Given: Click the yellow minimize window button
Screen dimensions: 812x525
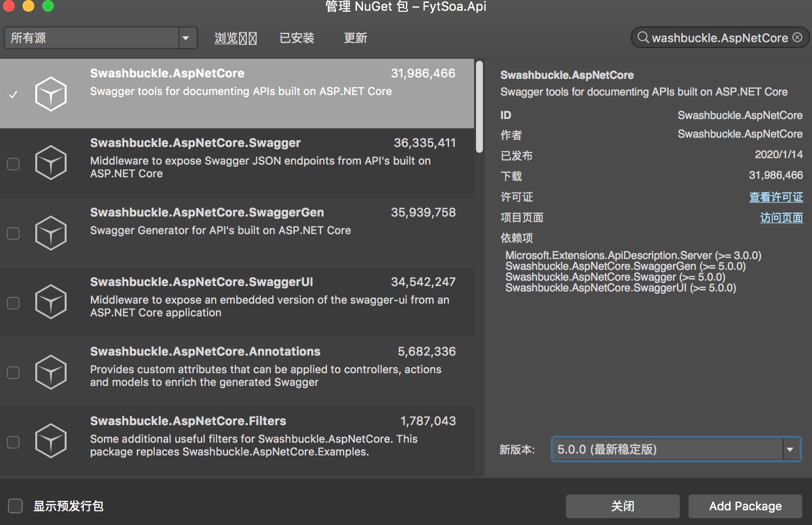Looking at the screenshot, I should (28, 5).
